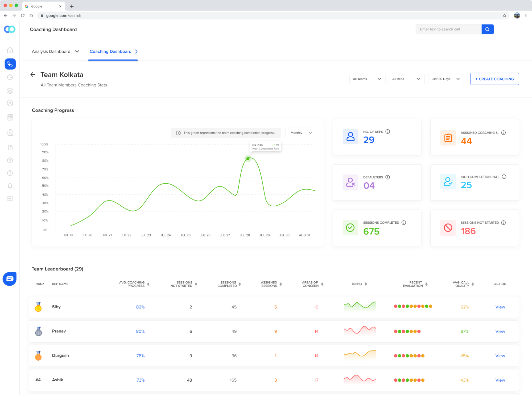Click the blue search magnifier button
The height and width of the screenshot is (396, 532).
[487, 29]
